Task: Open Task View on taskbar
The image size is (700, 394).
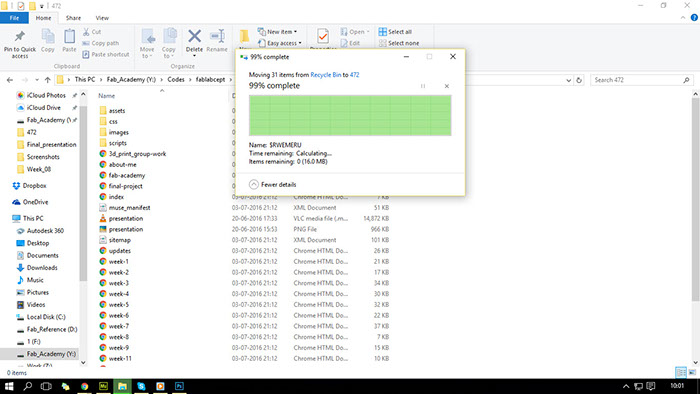Action: [x=46, y=386]
